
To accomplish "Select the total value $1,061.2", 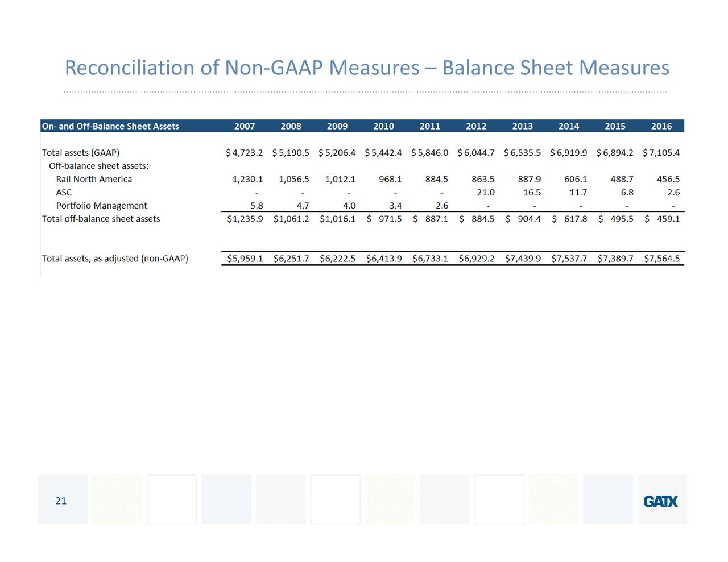I will 291,219.
